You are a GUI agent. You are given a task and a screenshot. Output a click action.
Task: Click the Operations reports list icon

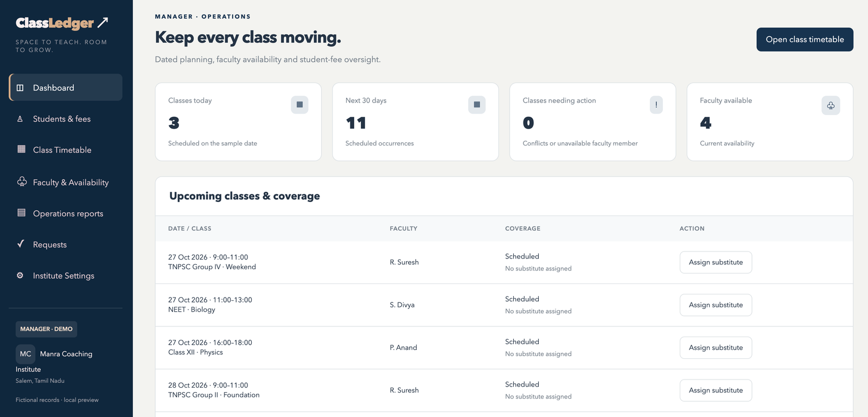(22, 213)
